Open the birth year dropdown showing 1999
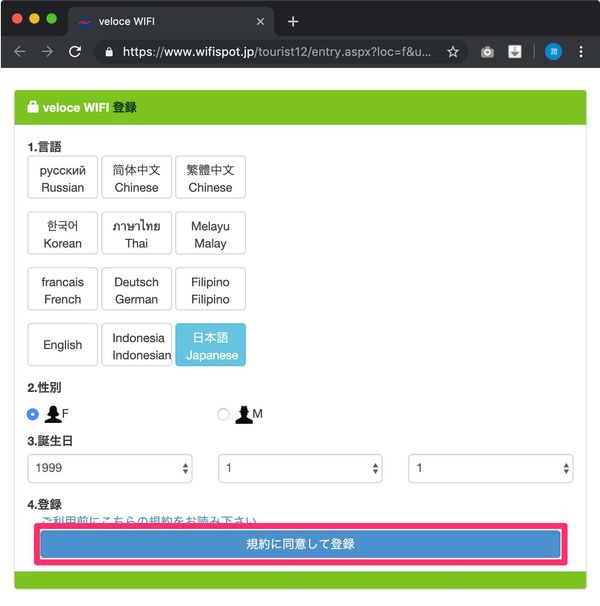 [x=110, y=468]
